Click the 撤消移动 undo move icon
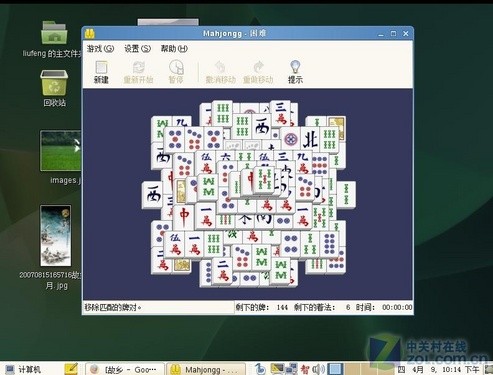This screenshot has width=493, height=375. 220,72
